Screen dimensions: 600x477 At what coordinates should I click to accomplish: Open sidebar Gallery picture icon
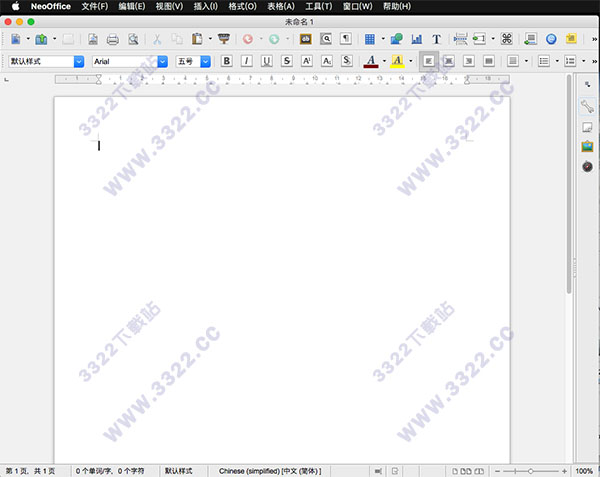[x=587, y=147]
